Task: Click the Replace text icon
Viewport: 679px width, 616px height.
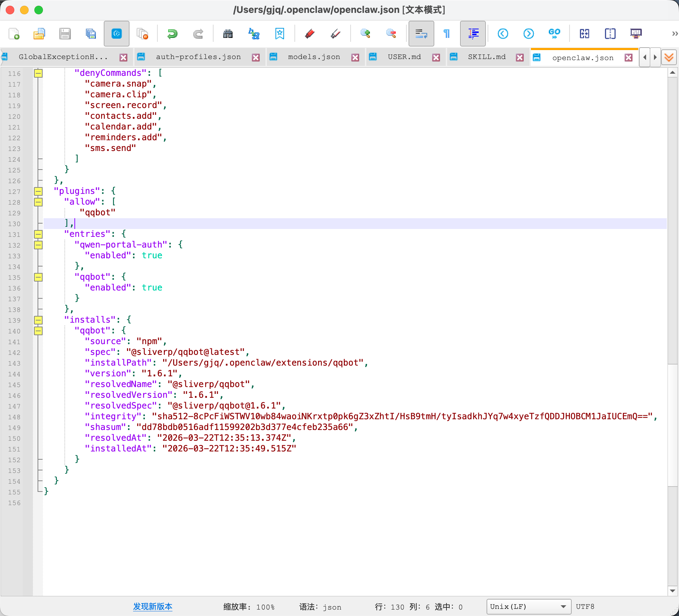Action: 254,34
